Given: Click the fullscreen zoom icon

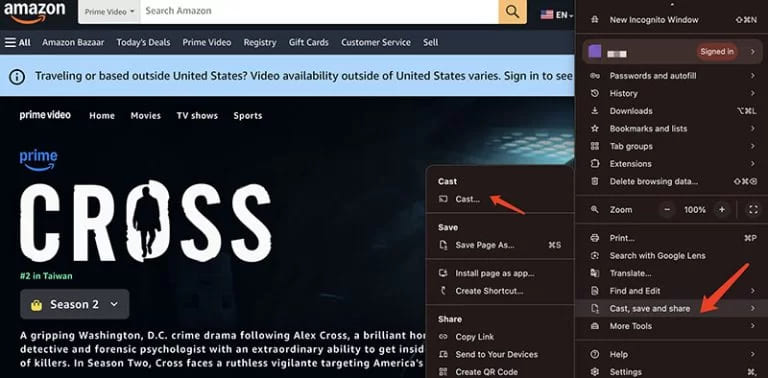Looking at the screenshot, I should (753, 210).
